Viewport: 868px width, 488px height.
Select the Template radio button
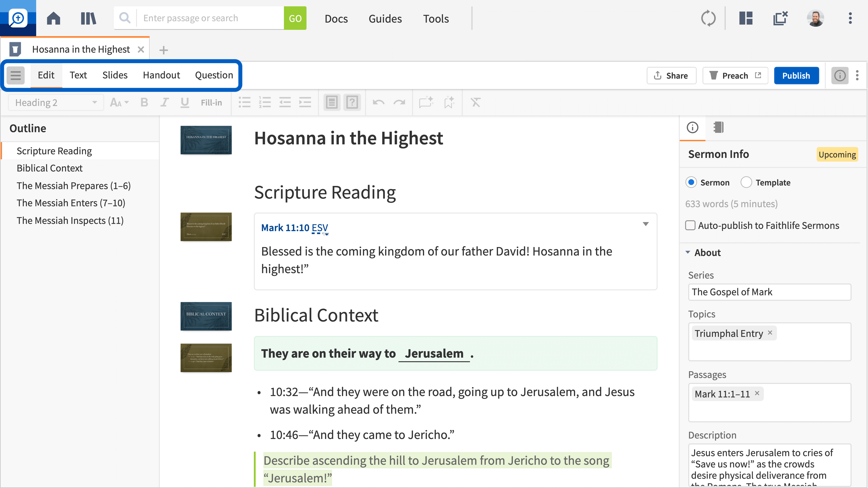coord(746,182)
